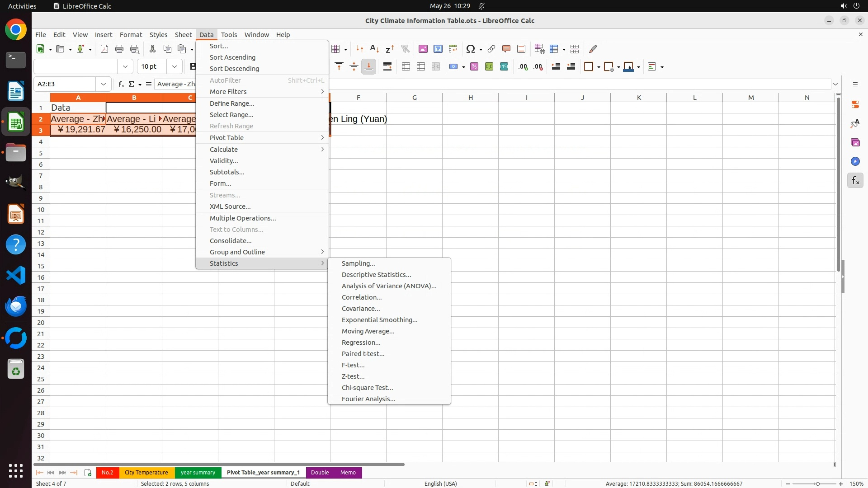Click the Format as Percent icon
Image resolution: width=868 pixels, height=488 pixels.
point(474,67)
